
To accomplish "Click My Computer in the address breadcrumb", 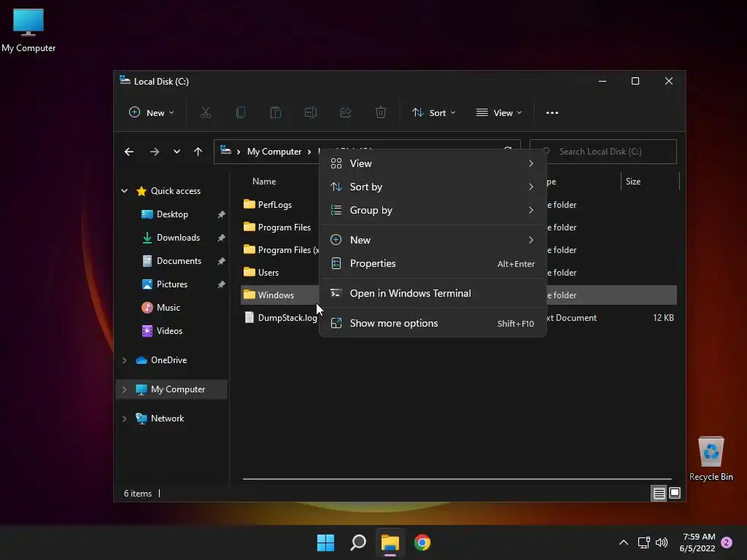I will pyautogui.click(x=274, y=152).
